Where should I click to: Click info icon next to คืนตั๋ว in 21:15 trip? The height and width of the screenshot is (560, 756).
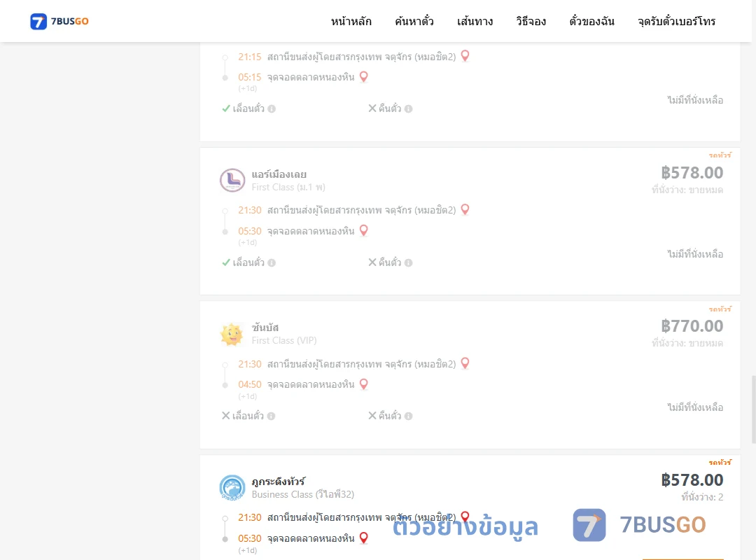point(408,108)
